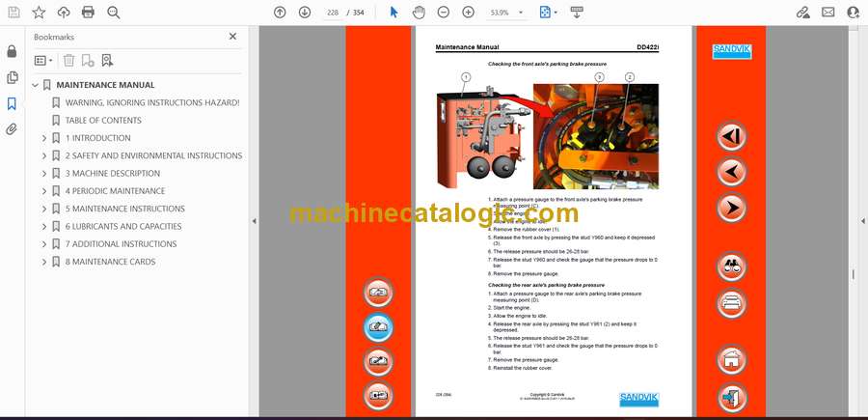Select the MAINTENANCE MANUAL bookmark
Image resolution: width=868 pixels, height=420 pixels.
click(x=105, y=85)
